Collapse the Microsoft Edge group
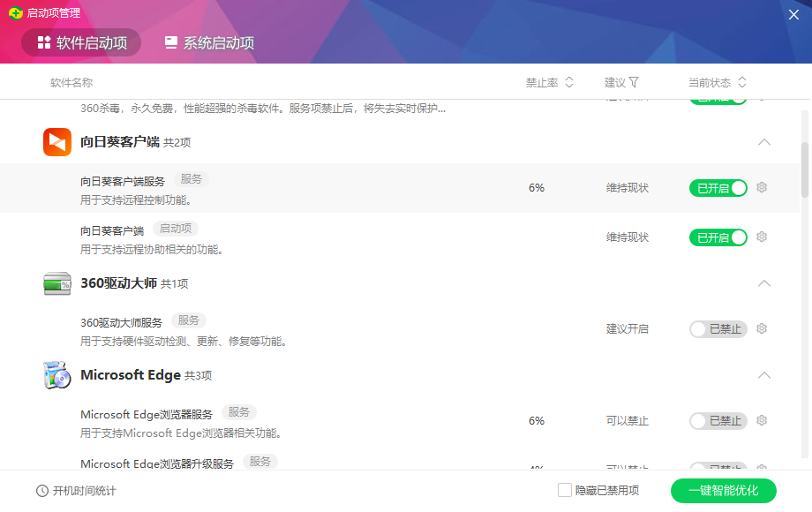This screenshot has height=512, width=812. coord(763,375)
